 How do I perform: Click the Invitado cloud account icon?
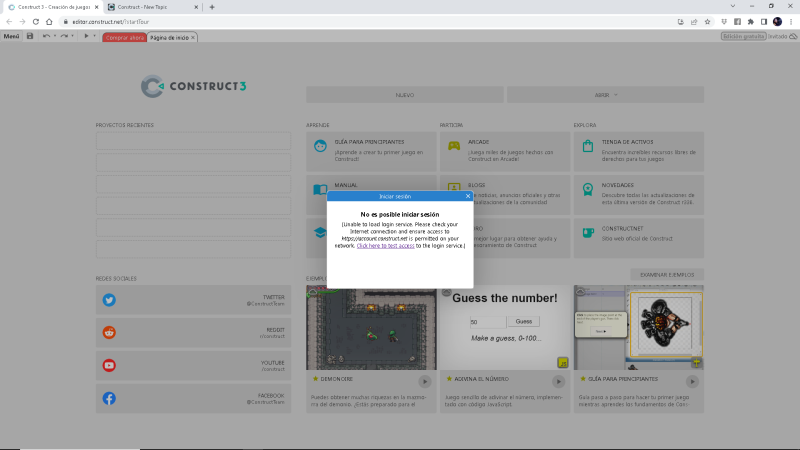pos(793,37)
